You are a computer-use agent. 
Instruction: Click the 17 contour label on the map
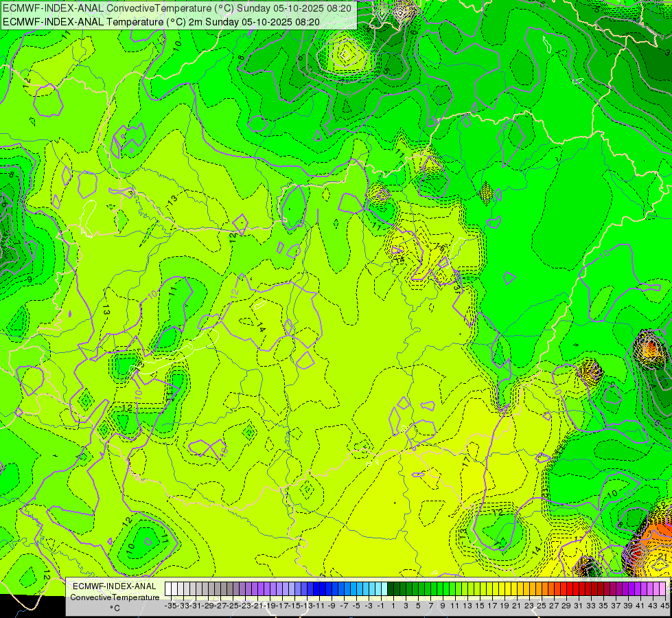click(x=466, y=461)
